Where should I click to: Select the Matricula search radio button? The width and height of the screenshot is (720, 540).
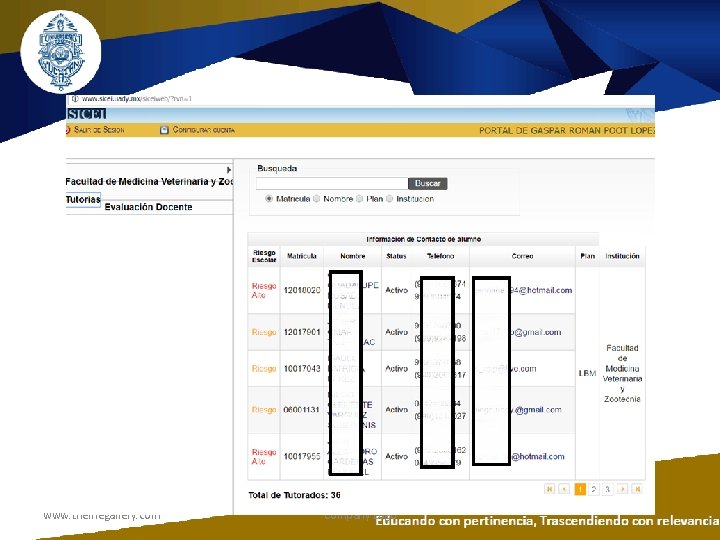point(269,199)
